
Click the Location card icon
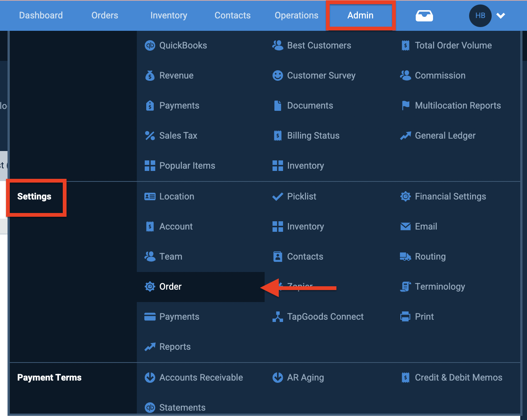pyautogui.click(x=150, y=196)
